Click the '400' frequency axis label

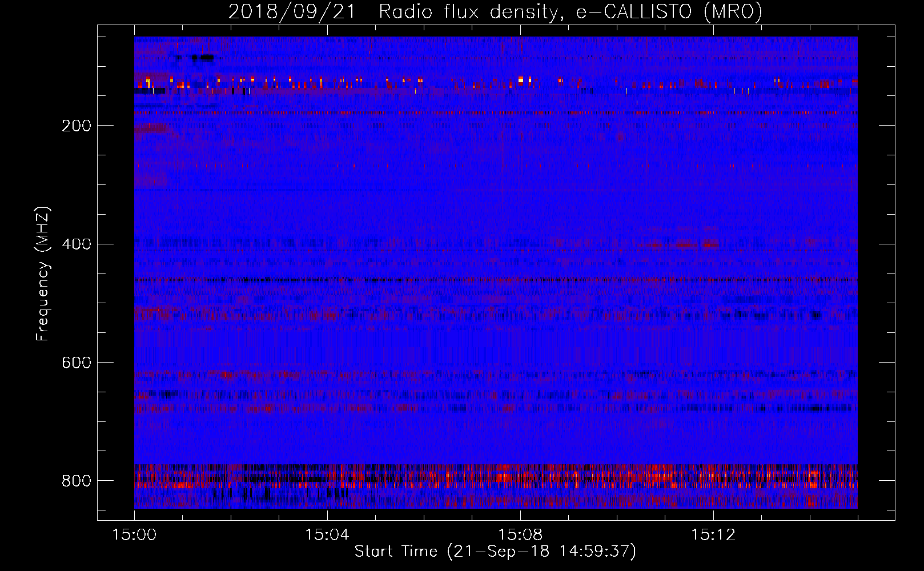(x=76, y=244)
